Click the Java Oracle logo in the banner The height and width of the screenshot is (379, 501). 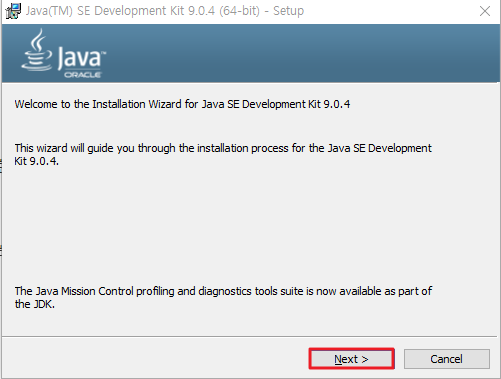click(x=63, y=54)
